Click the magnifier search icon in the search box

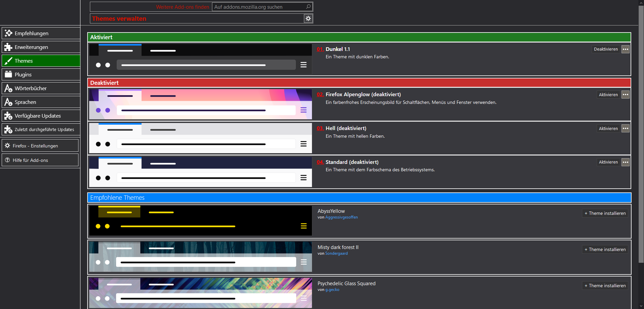(x=308, y=7)
